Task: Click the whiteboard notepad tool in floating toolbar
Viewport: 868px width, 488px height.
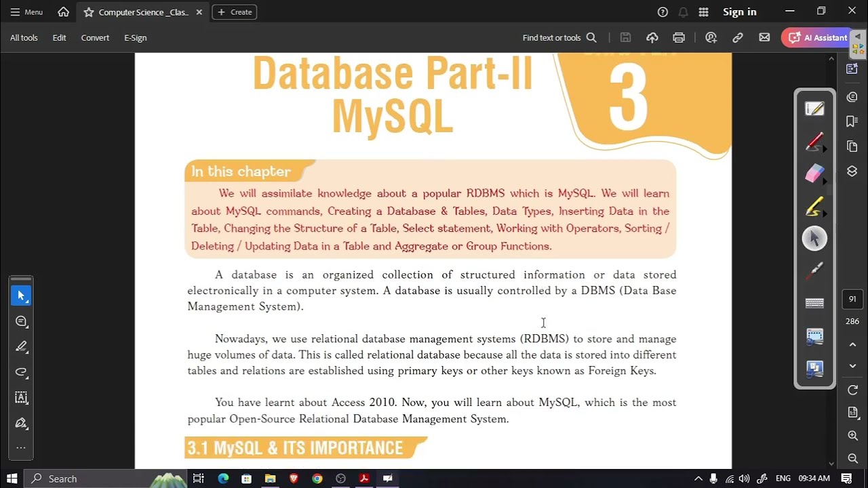Action: pos(814,108)
